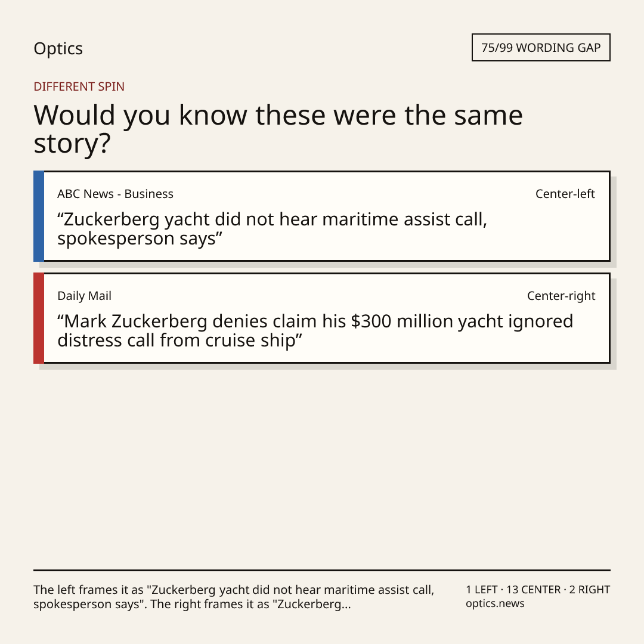Screen dimensions: 644x644
Task: Click the framing summary text at bottom
Action: [x=234, y=597]
